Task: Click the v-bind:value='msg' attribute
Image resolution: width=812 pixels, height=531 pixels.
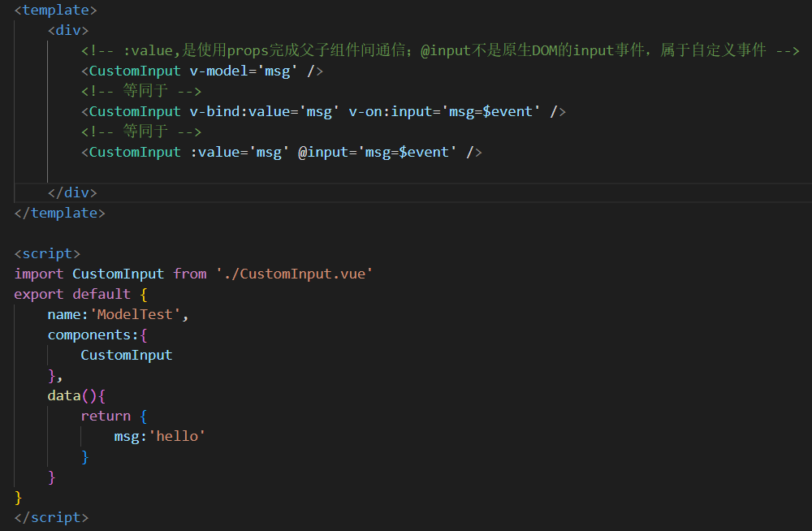Action: coord(265,112)
